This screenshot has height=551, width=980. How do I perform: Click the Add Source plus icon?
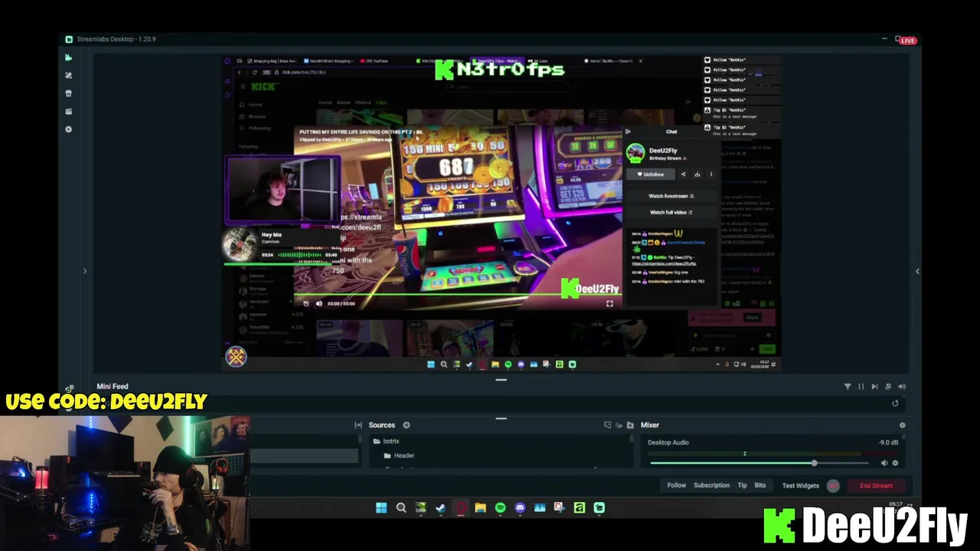pos(407,425)
